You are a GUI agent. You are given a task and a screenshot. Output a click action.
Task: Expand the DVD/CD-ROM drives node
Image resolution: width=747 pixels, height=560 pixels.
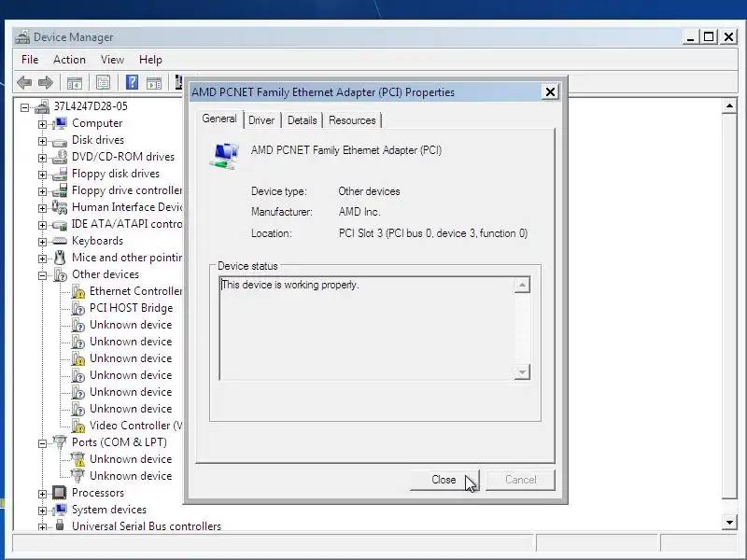[x=42, y=158]
